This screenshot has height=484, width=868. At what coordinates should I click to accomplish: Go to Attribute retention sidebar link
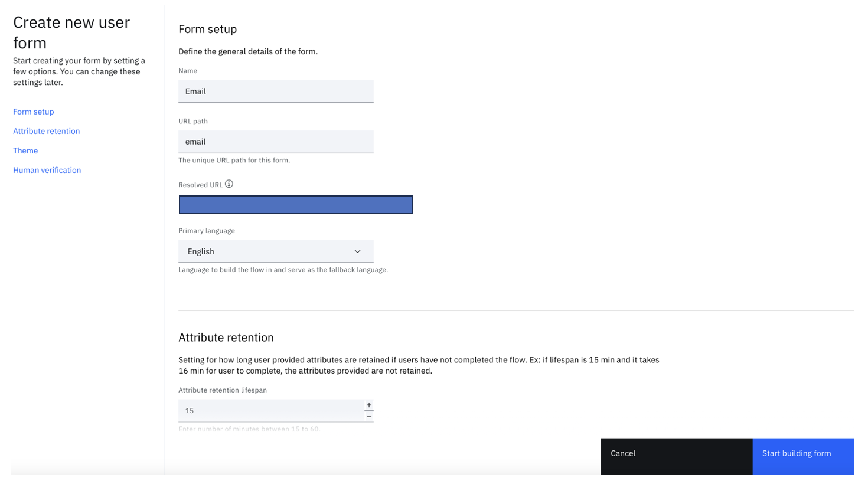point(46,131)
